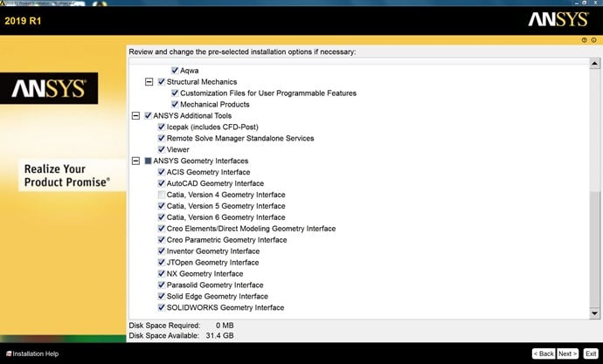This screenshot has height=364, width=603.
Task: Click the 'Disk Space Required: 0 MB' text
Action: tap(181, 326)
